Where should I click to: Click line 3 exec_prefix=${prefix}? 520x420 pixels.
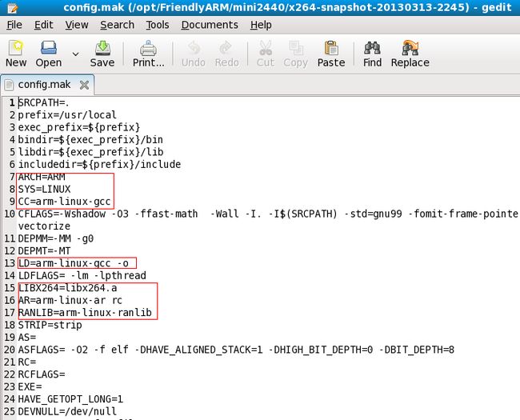coord(79,127)
